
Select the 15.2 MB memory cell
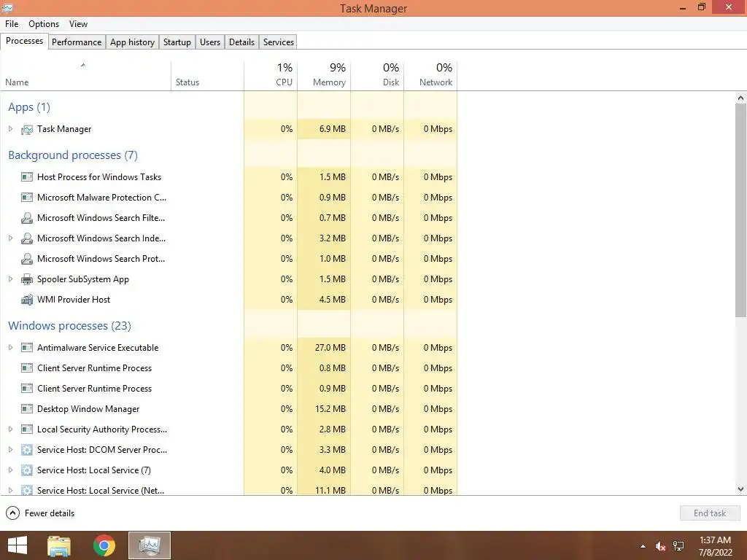pyautogui.click(x=324, y=409)
